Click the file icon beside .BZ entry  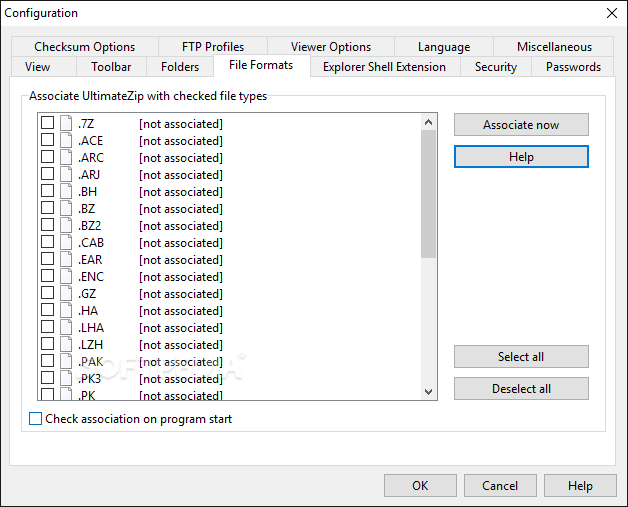point(66,208)
